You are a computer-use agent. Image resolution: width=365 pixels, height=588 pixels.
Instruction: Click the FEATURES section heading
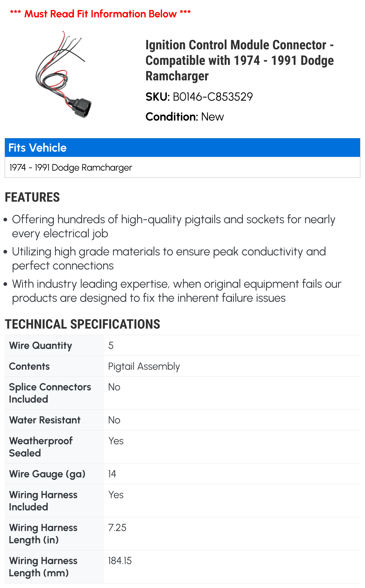click(32, 197)
